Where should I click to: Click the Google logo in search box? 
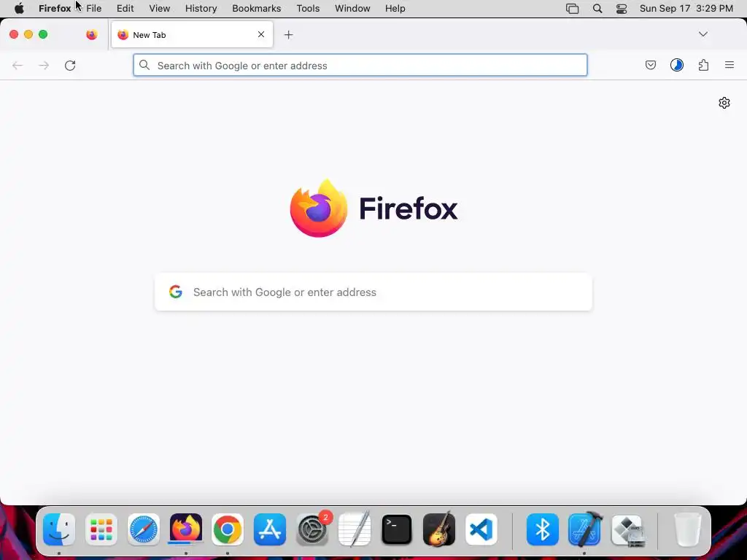pos(176,292)
